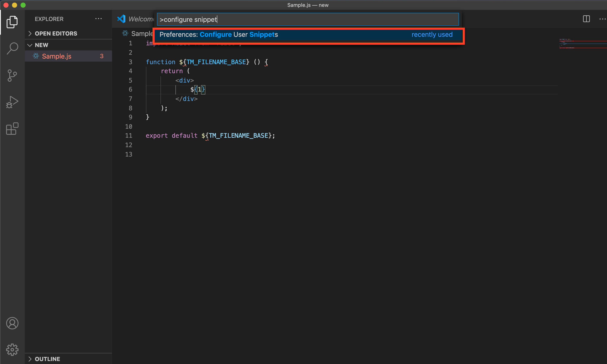
Task: Open the Source Control view
Action: tap(12, 75)
